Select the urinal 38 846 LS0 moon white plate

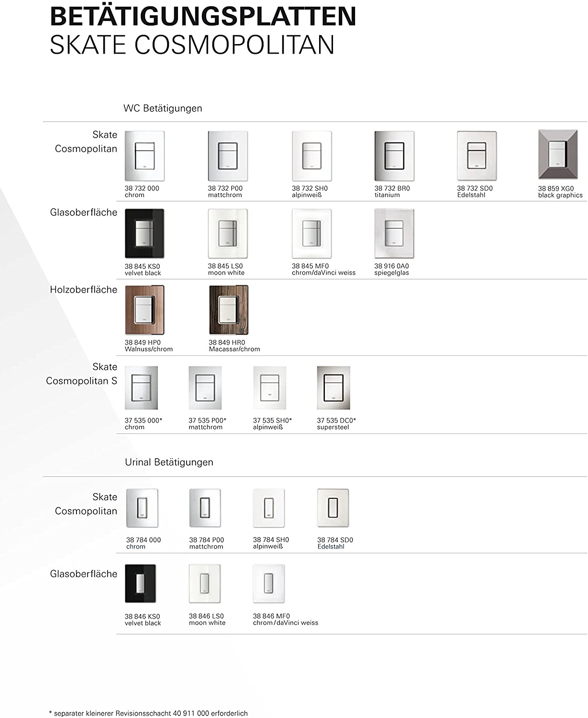pos(205,584)
